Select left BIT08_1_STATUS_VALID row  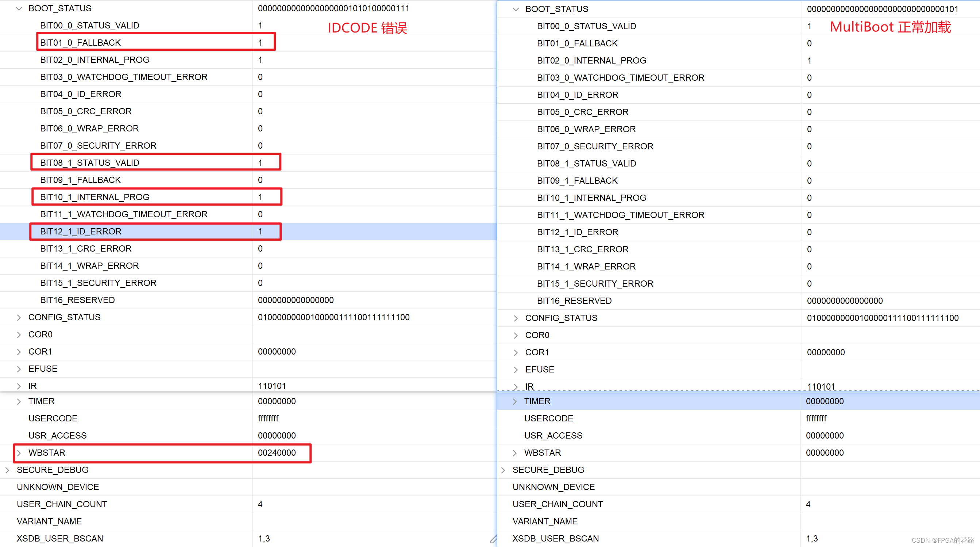pyautogui.click(x=90, y=163)
